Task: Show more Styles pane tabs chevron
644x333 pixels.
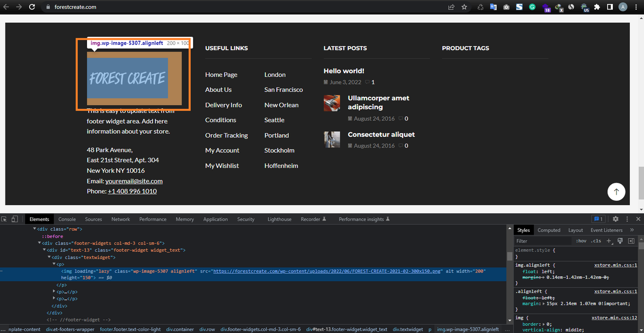Action: coord(632,230)
